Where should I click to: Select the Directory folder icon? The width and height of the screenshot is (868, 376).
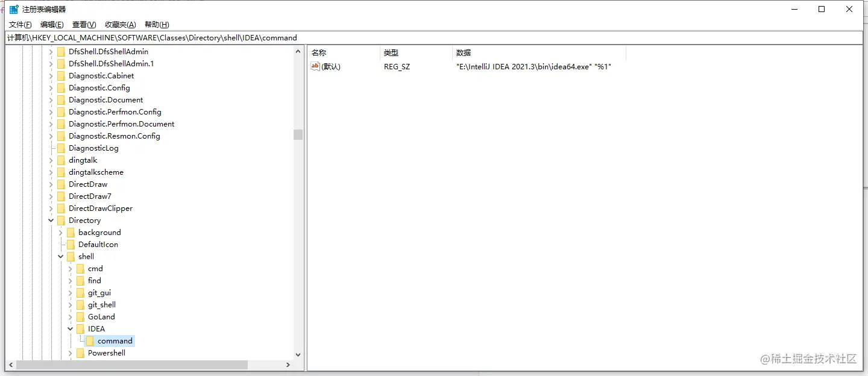(x=61, y=221)
